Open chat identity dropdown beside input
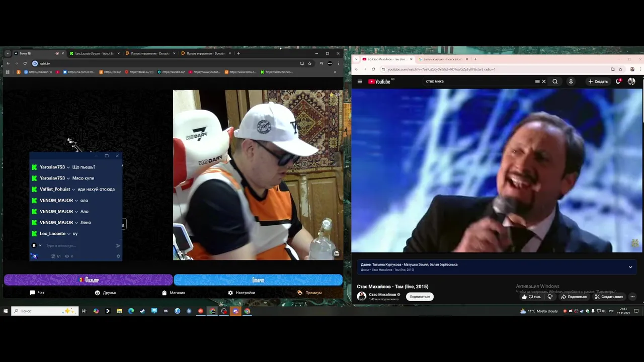This screenshot has height=362, width=644. 40,245
